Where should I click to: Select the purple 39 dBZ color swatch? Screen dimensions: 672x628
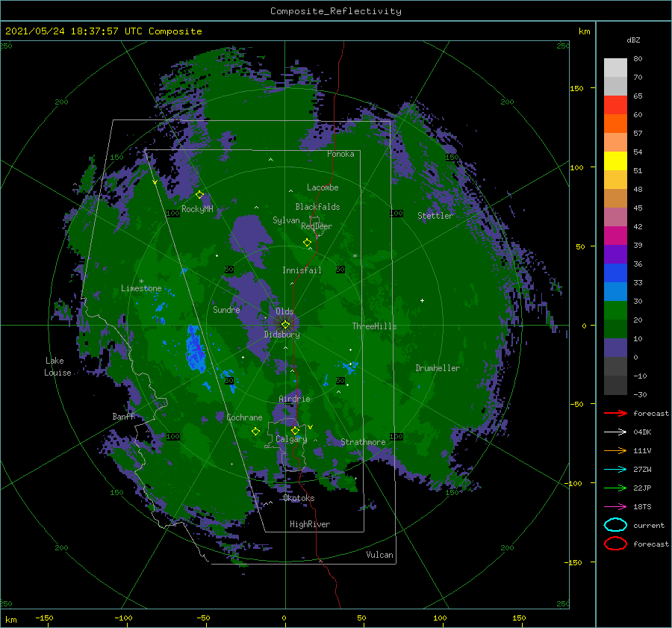[x=615, y=254]
